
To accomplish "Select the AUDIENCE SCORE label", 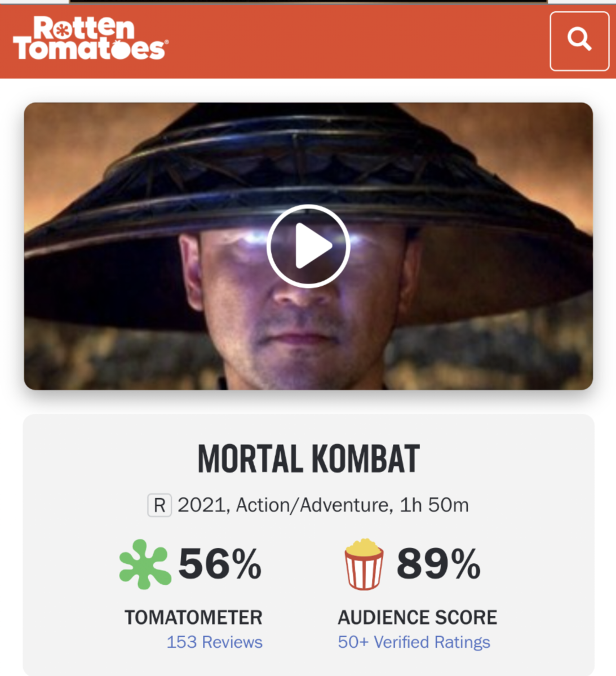I will click(418, 617).
